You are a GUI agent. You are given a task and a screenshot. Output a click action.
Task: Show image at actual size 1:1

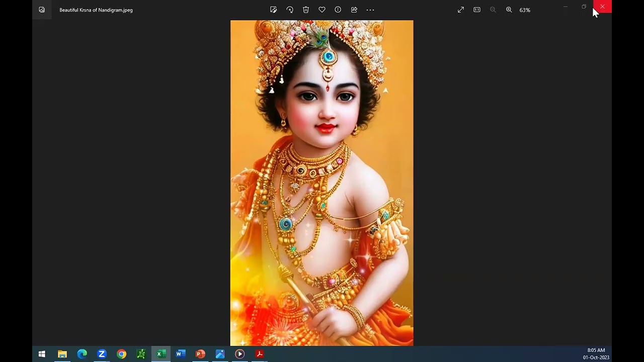coord(477,10)
